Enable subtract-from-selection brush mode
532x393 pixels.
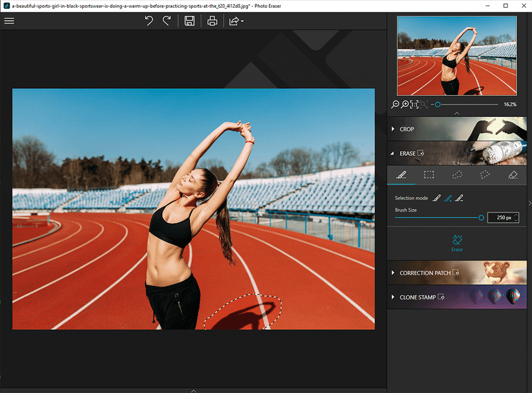459,198
